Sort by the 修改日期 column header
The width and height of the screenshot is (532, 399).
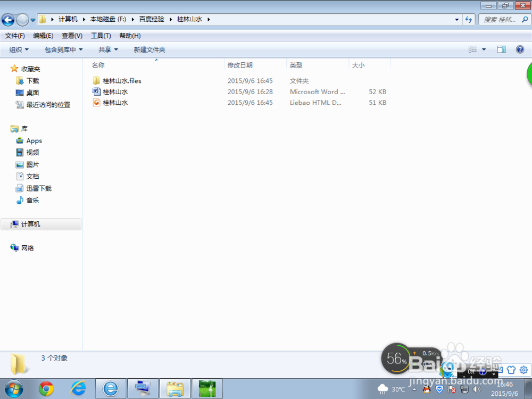click(x=240, y=65)
